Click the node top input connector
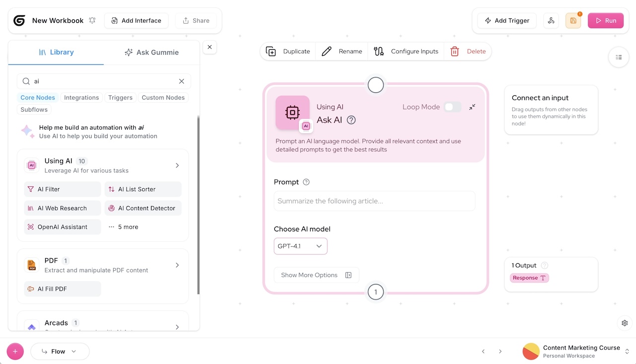 pos(376,85)
